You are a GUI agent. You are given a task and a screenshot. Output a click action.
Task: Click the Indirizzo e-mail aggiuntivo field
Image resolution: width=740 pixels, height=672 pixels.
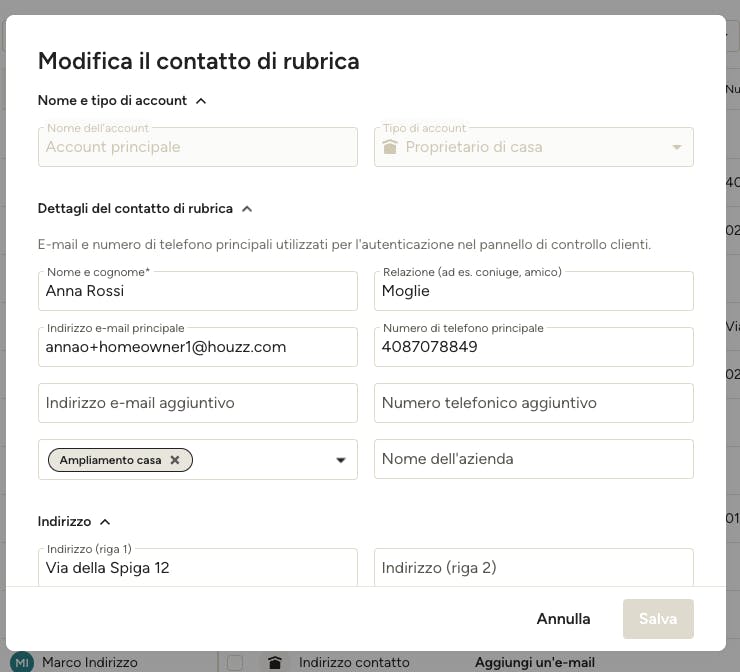(x=198, y=403)
